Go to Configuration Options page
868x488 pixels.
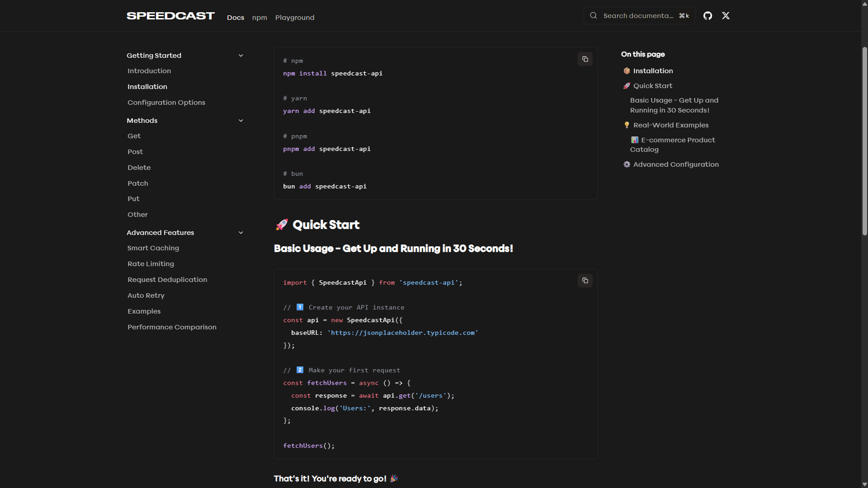tap(166, 103)
